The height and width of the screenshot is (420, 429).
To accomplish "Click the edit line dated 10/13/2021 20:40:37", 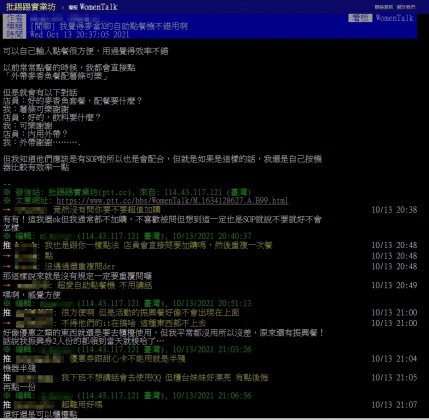I will coord(127,236).
